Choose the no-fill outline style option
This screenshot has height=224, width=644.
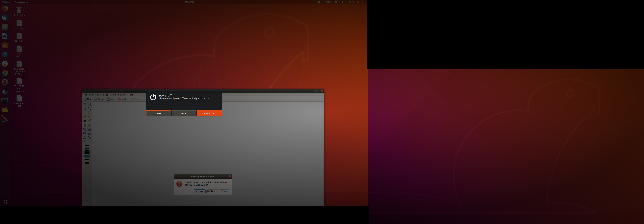87,147
